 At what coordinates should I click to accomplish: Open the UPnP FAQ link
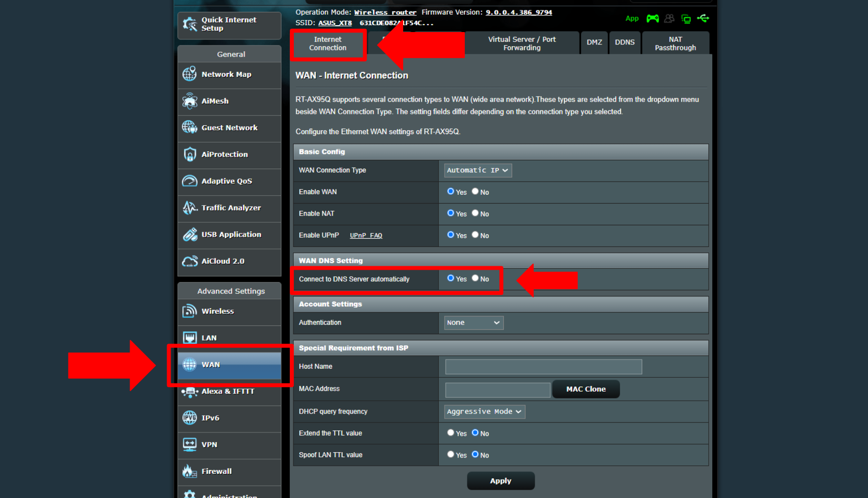[x=366, y=235]
